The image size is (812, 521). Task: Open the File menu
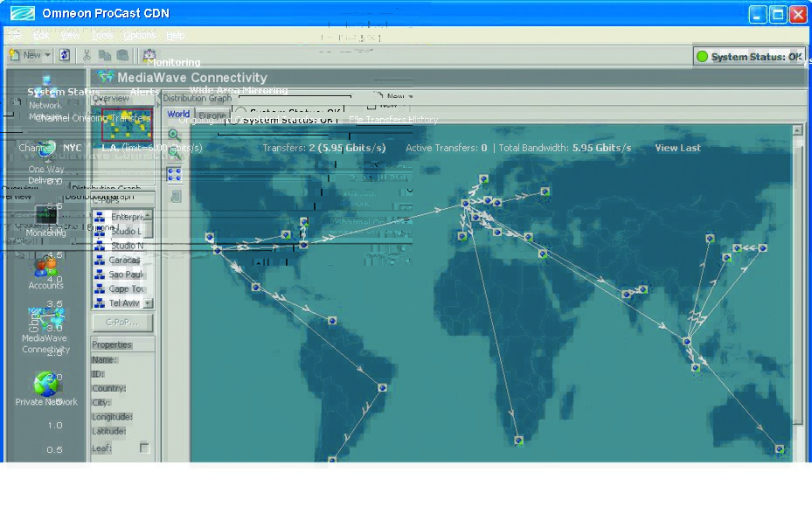[x=14, y=35]
